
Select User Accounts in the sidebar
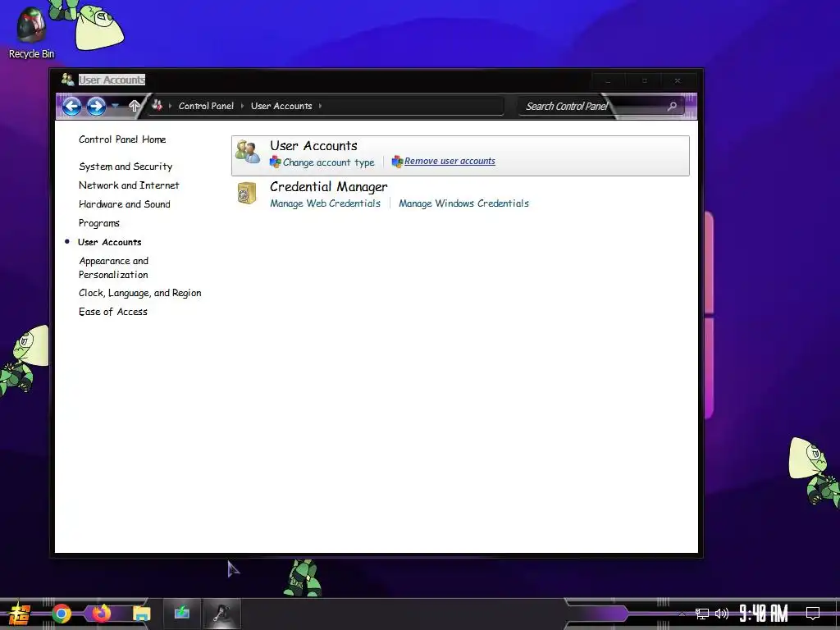[x=109, y=242]
